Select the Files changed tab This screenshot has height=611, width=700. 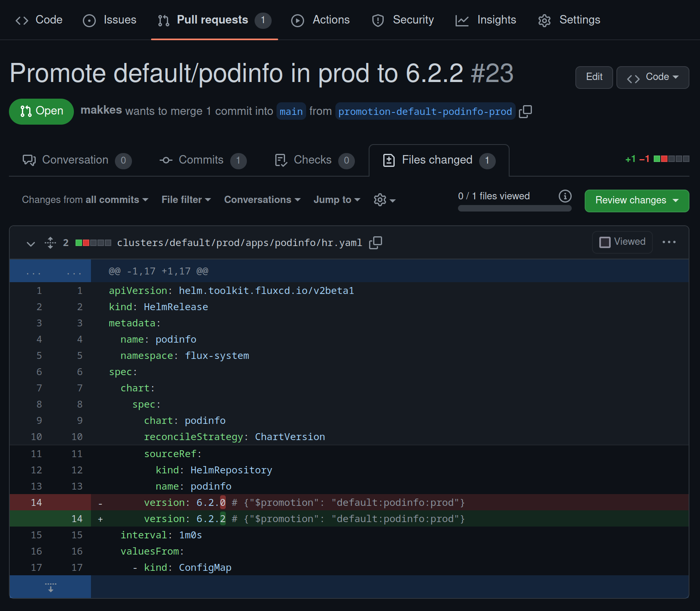pyautogui.click(x=439, y=160)
